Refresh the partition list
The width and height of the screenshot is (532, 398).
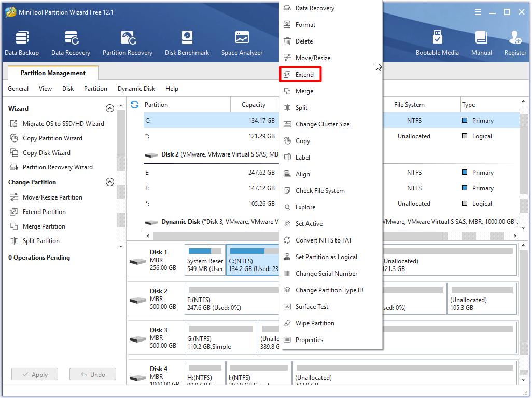pos(134,104)
